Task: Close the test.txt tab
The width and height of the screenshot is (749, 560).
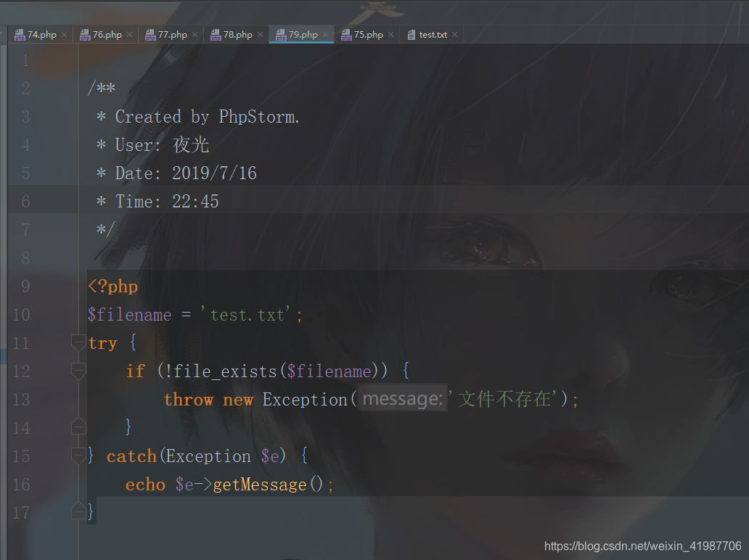Action: click(x=455, y=34)
